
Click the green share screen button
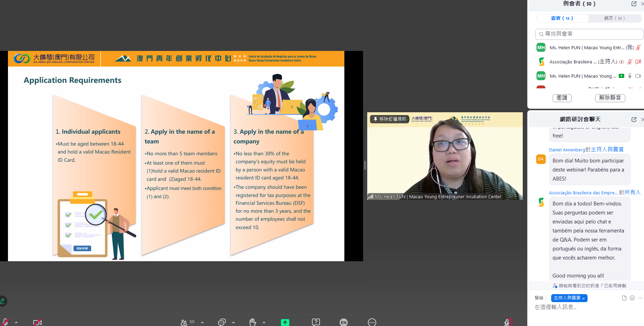pyautogui.click(x=285, y=323)
